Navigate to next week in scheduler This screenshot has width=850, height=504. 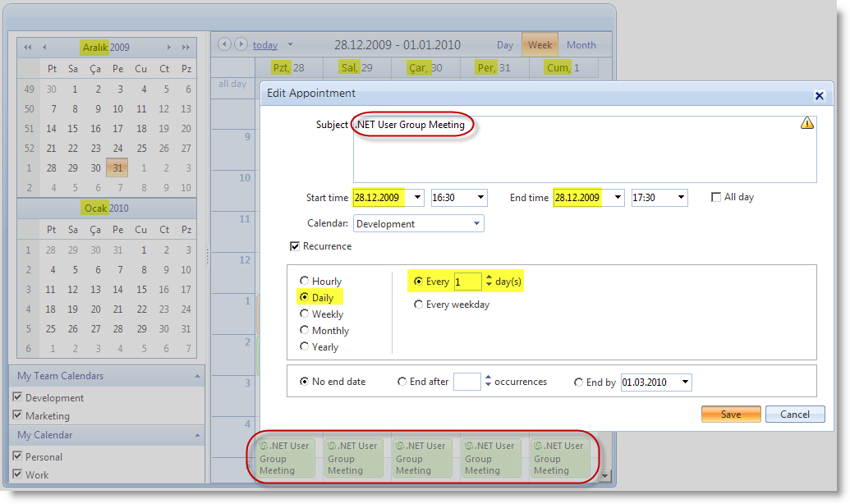point(241,44)
